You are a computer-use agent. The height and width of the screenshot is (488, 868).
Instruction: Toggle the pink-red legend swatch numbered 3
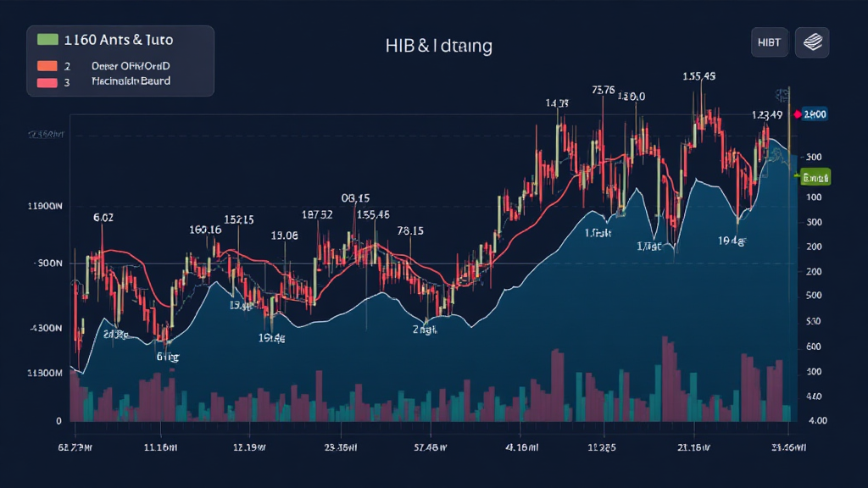click(x=47, y=82)
